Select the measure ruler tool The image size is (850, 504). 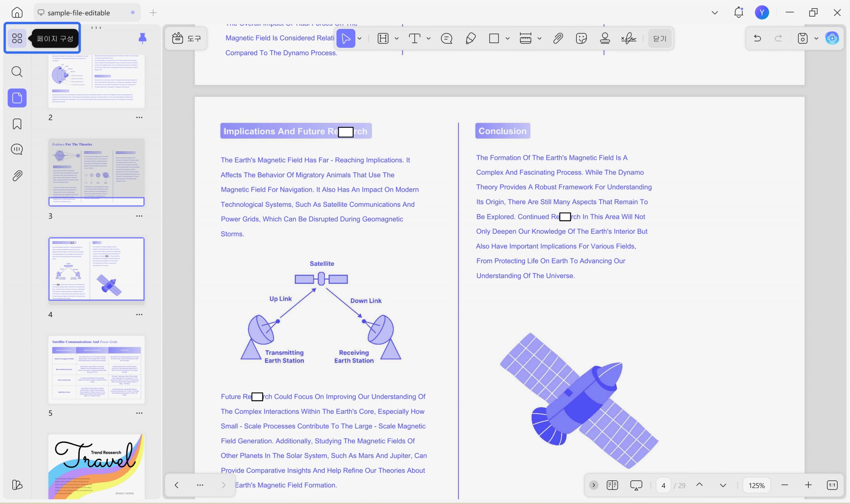(525, 39)
